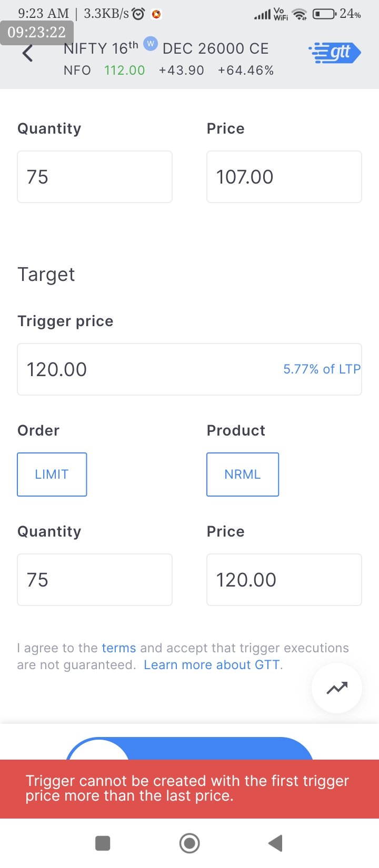Edit the Target Price 120.00 field

click(284, 580)
